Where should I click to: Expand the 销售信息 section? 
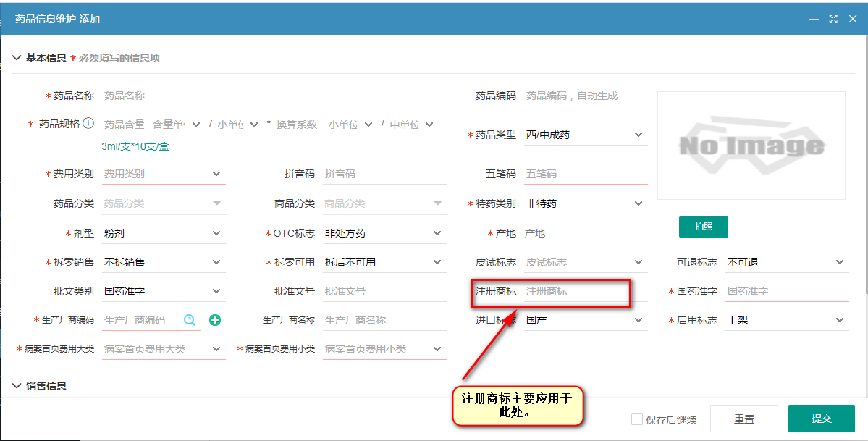pyautogui.click(x=17, y=386)
